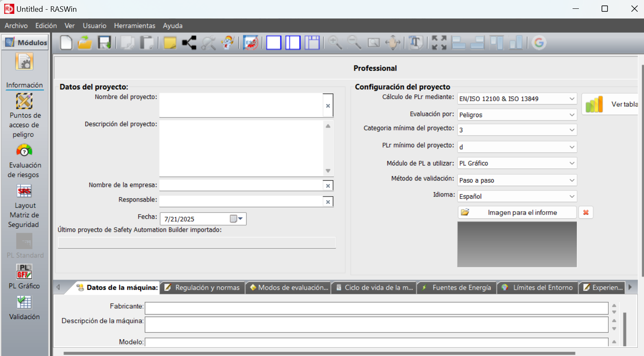Image resolution: width=644 pixels, height=356 pixels.
Task: Open the Ver menu
Action: 69,26
